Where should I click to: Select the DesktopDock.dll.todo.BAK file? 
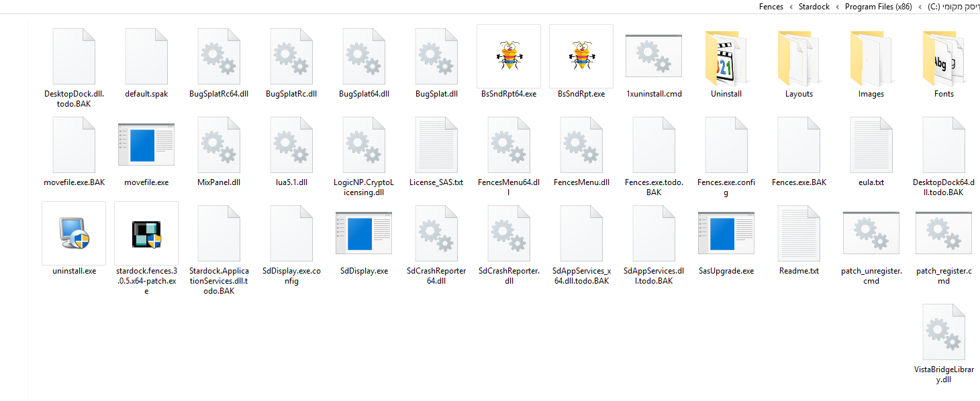point(74,67)
